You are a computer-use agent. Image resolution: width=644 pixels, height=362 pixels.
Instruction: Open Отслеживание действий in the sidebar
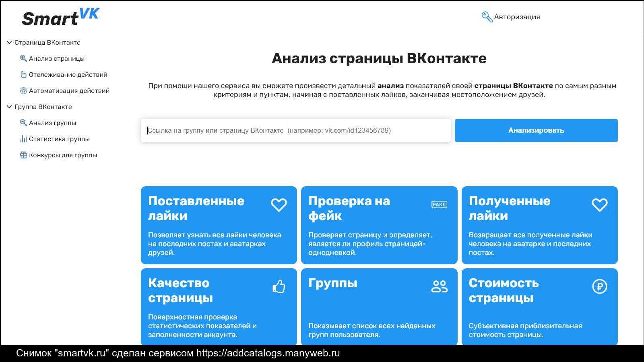pos(68,74)
